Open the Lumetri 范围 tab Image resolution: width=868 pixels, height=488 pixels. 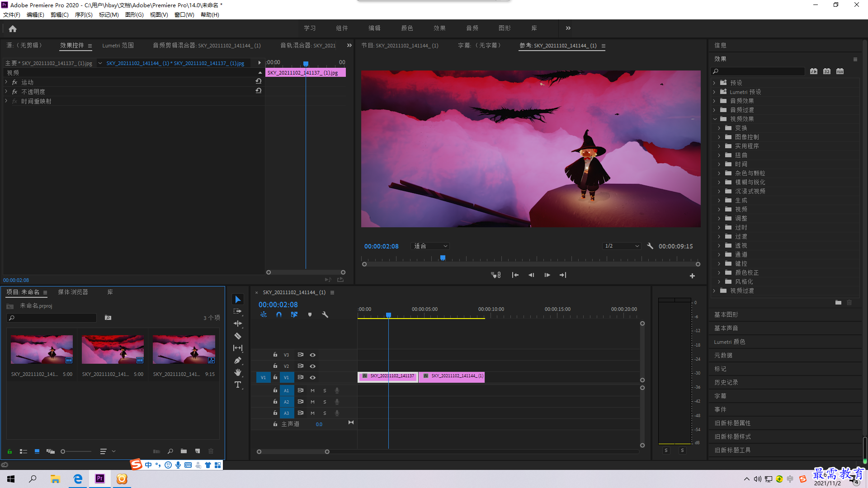pyautogui.click(x=118, y=46)
